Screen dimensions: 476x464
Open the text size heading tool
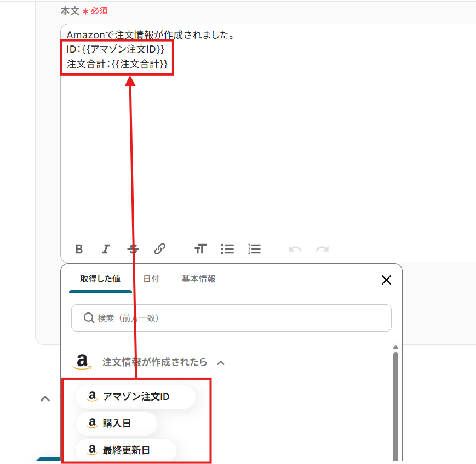pos(200,249)
